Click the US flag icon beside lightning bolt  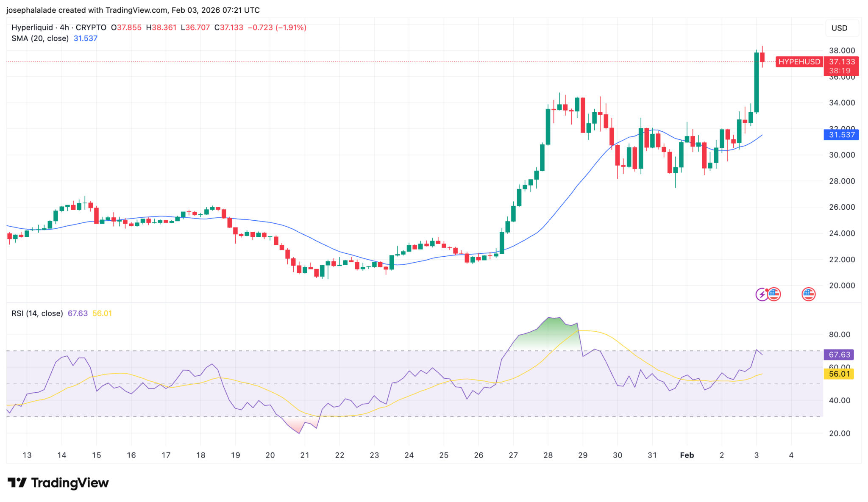[x=774, y=294]
